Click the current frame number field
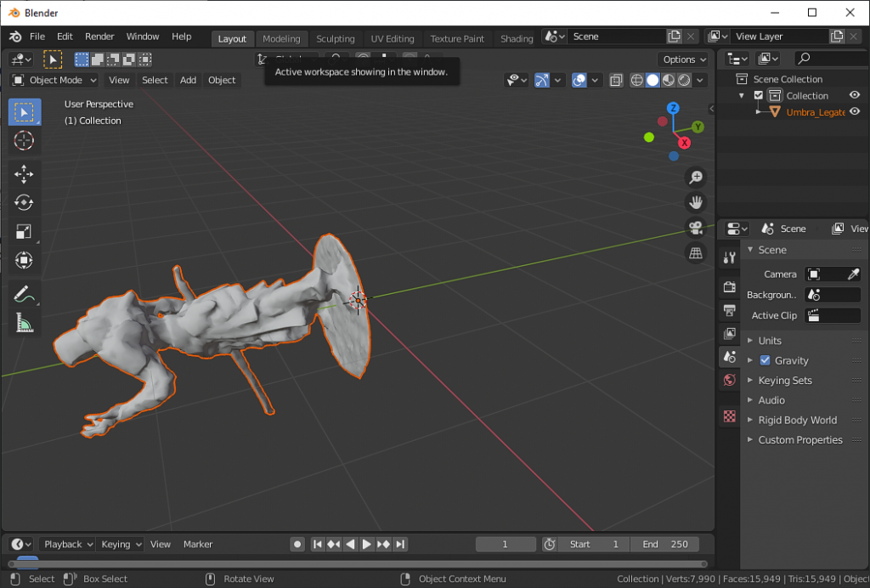Image resolution: width=870 pixels, height=588 pixels. pos(506,544)
